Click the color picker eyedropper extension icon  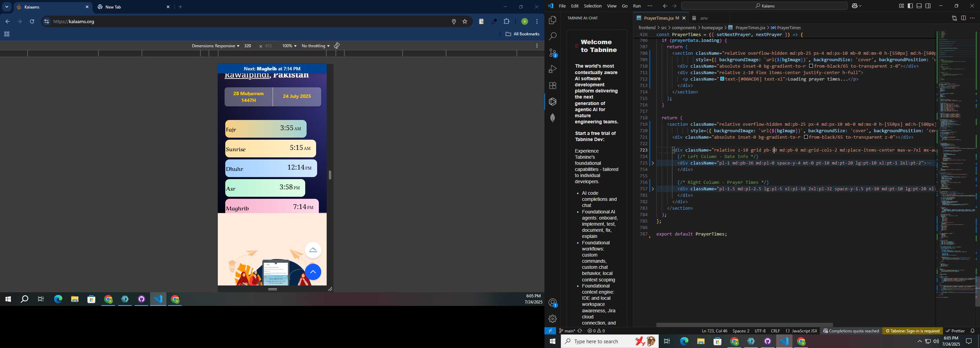[x=494, y=22]
